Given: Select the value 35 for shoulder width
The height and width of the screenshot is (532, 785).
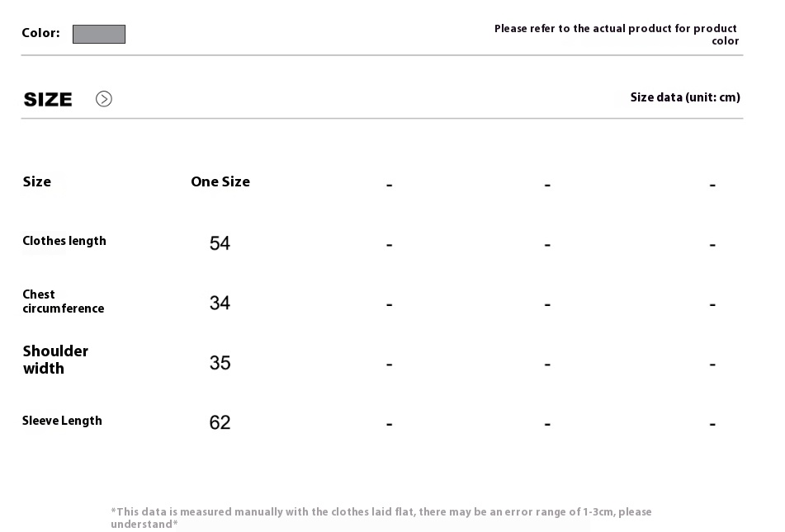Looking at the screenshot, I should pyautogui.click(x=220, y=363).
